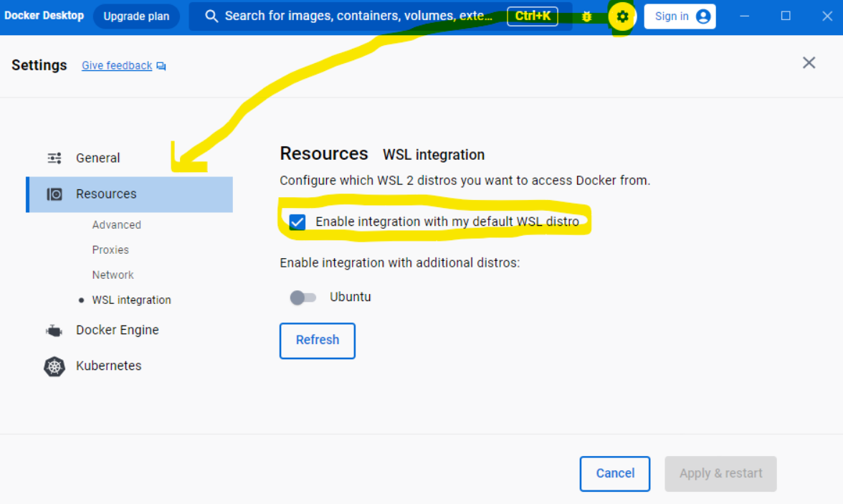Screen dimensions: 843x504
Task: Click the Ubuntu distro label
Action: [x=350, y=297]
